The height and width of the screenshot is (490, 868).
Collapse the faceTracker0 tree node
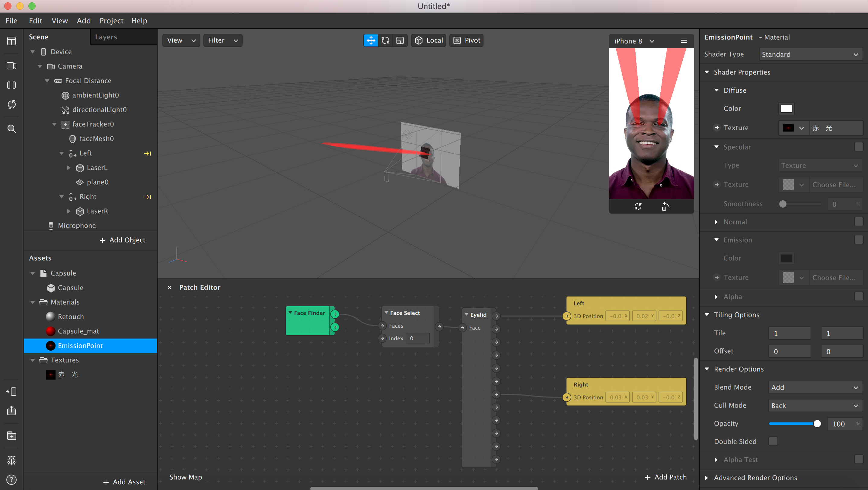(54, 124)
